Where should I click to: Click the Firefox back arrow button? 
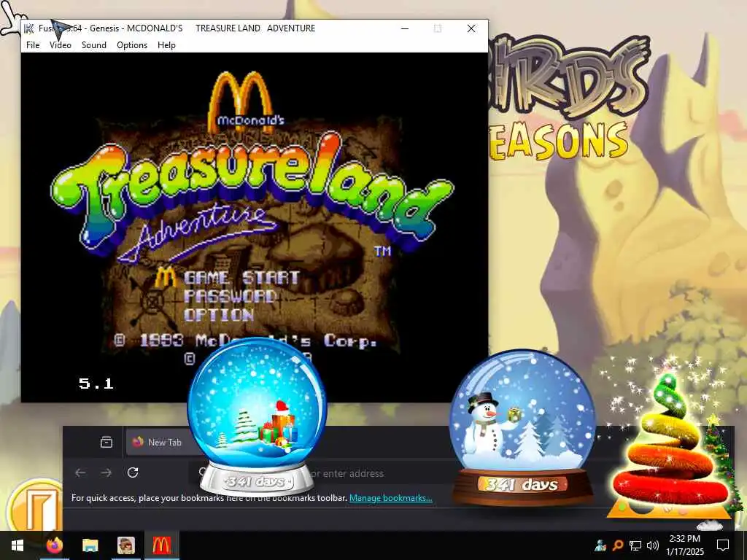coord(80,472)
